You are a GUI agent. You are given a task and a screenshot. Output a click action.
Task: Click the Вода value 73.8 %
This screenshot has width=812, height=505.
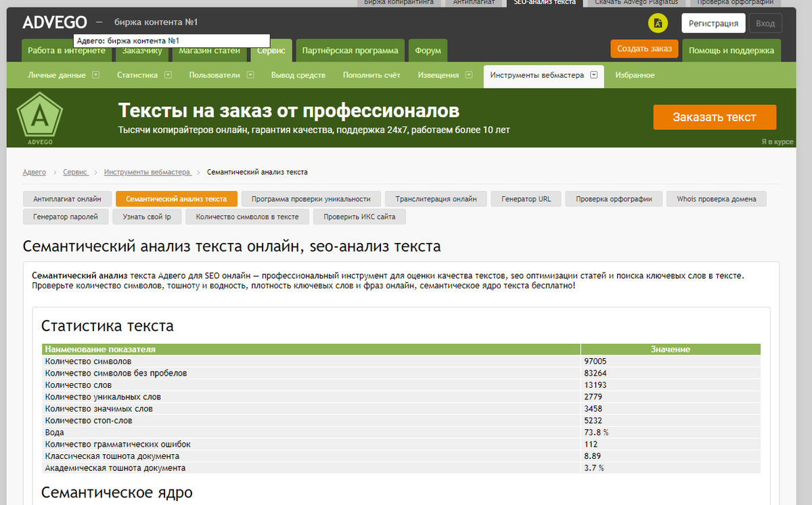coord(596,433)
